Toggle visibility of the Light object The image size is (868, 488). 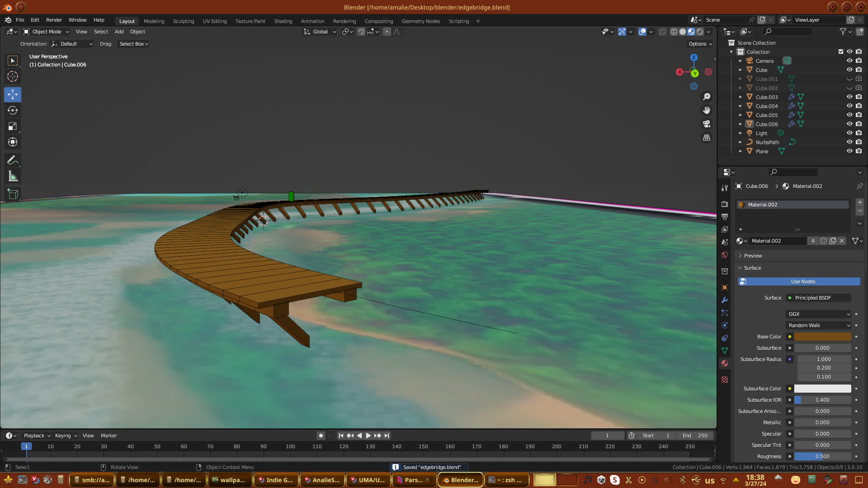click(849, 133)
